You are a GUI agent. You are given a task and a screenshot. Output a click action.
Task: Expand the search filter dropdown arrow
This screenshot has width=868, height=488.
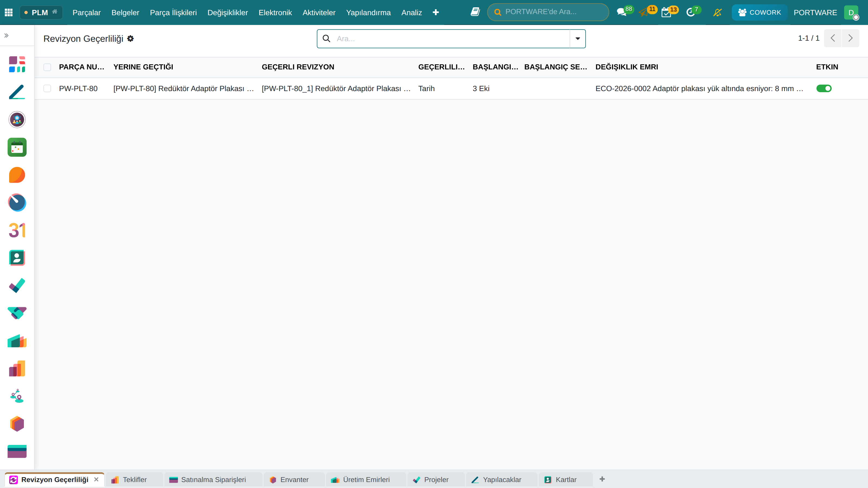577,39
